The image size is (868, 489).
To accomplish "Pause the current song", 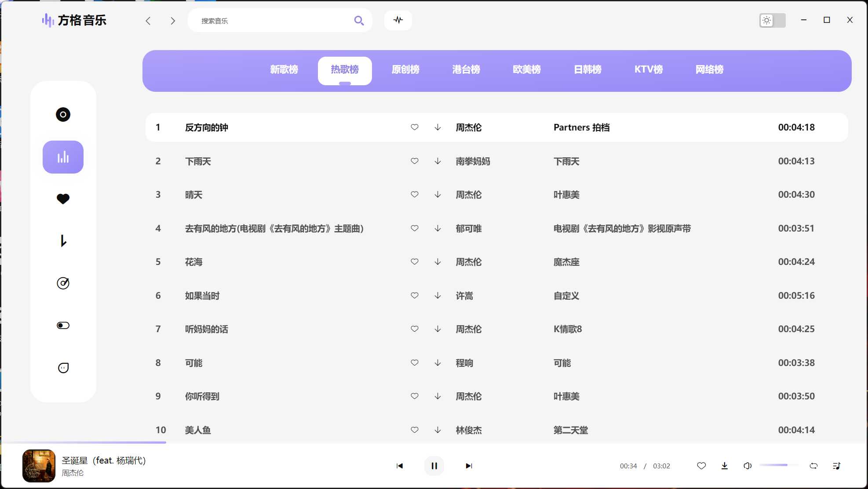I will pyautogui.click(x=434, y=466).
